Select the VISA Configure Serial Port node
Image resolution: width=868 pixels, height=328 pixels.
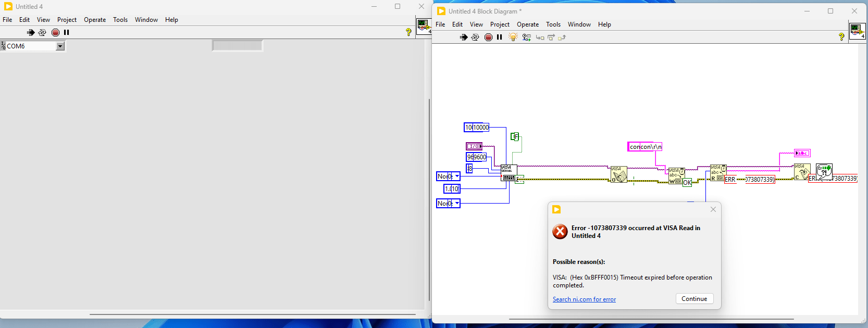pos(509,173)
